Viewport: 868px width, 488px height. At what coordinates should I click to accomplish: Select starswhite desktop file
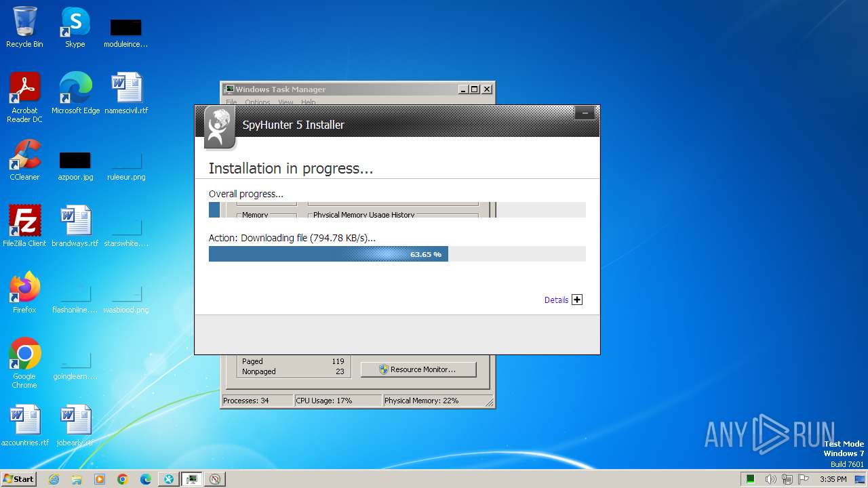[126, 232]
